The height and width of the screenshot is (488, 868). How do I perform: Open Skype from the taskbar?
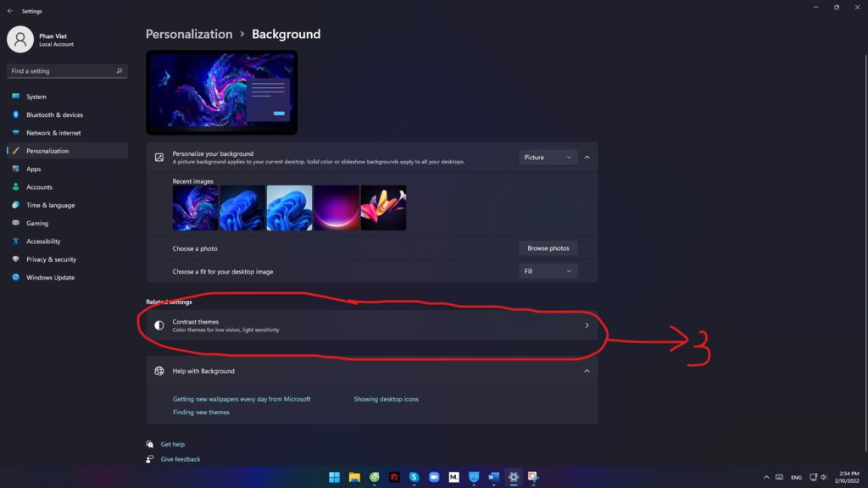coord(414,477)
